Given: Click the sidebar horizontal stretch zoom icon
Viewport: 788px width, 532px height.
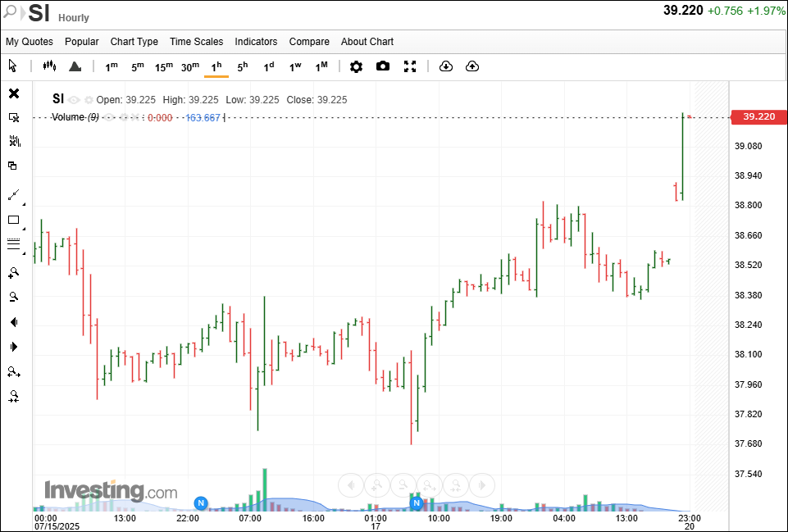Looking at the screenshot, I should [x=14, y=372].
